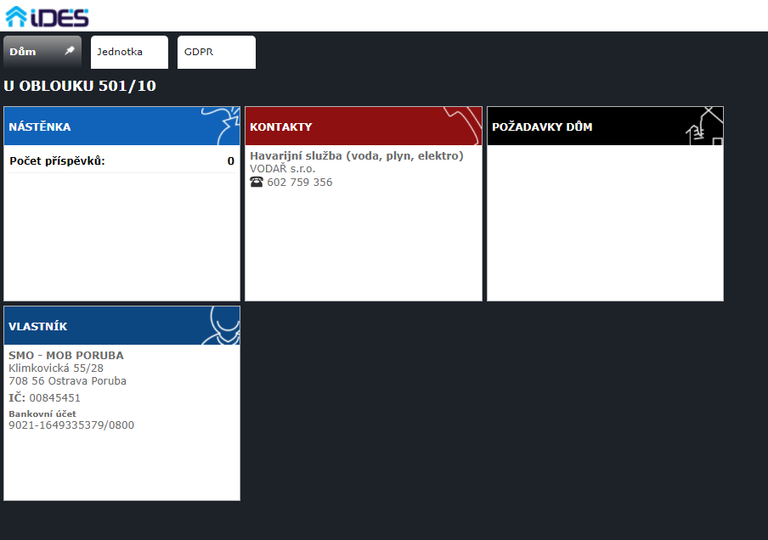Switch to the Jednotka tab
This screenshot has height=540, width=768.
click(129, 52)
